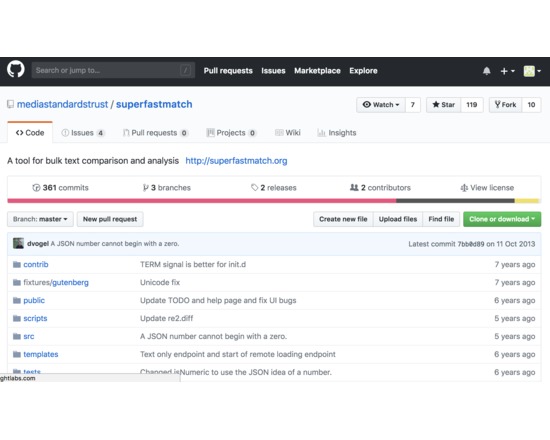The width and height of the screenshot is (550, 440).
Task: Open the contrib folder
Action: click(x=36, y=264)
